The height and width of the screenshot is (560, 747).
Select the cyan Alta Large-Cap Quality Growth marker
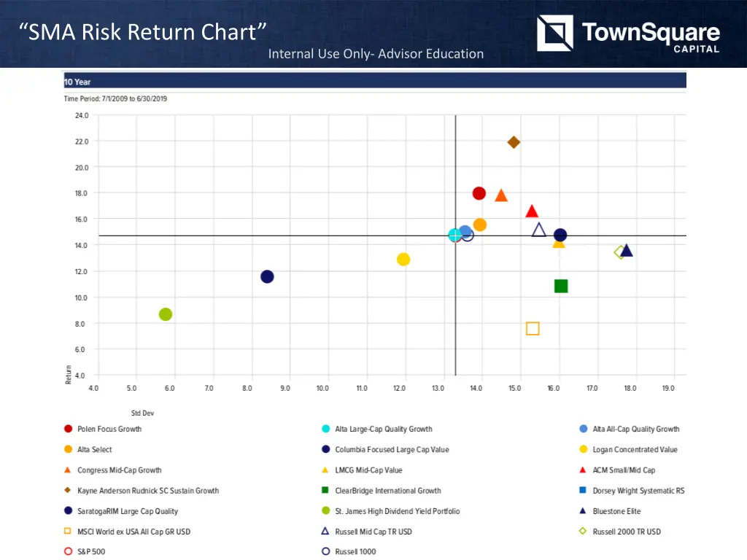coord(455,235)
